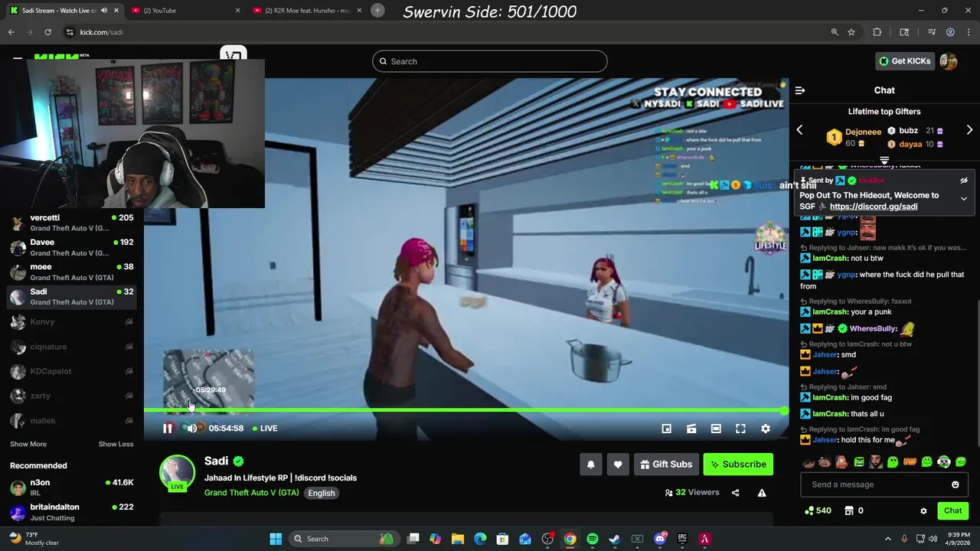Click Show More in sidebar
The width and height of the screenshot is (980, 551).
click(28, 444)
